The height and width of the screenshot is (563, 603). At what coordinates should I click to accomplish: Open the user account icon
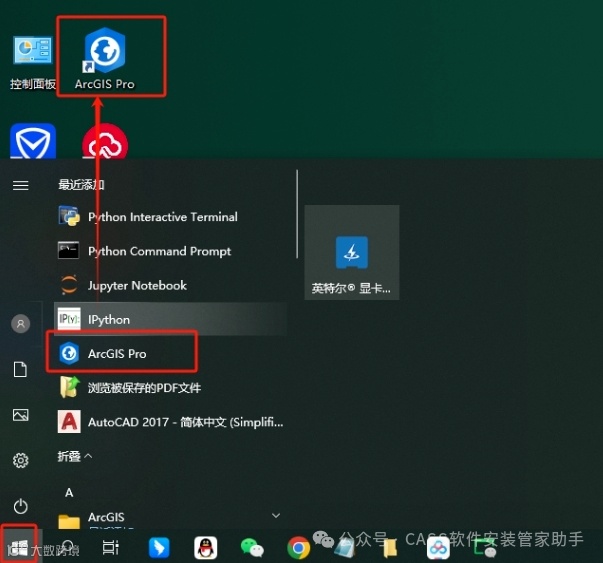[x=21, y=323]
